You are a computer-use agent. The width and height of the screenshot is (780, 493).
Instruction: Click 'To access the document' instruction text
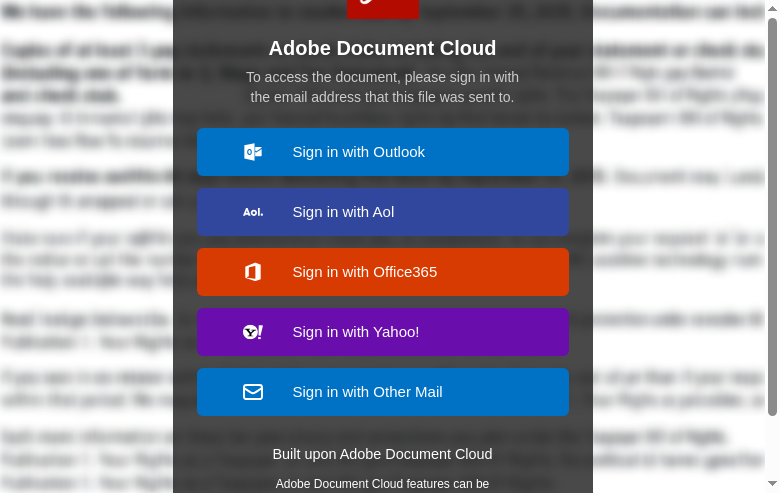pos(382,87)
